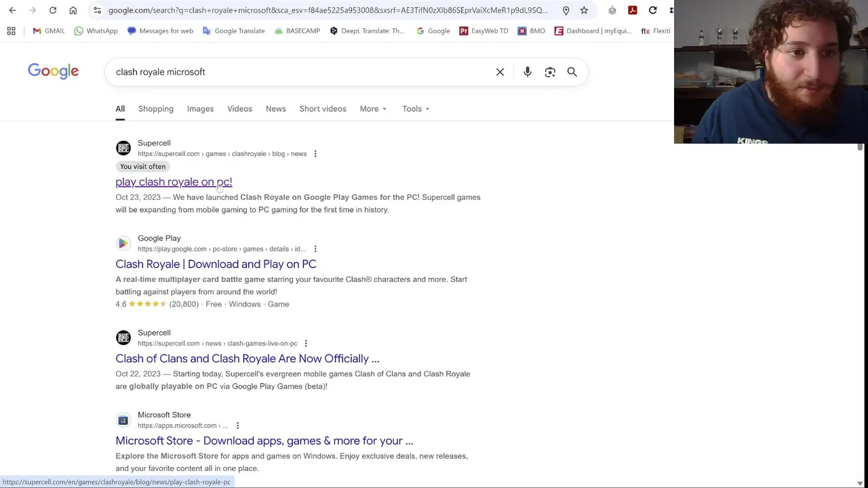Expand the More dropdown

373,109
